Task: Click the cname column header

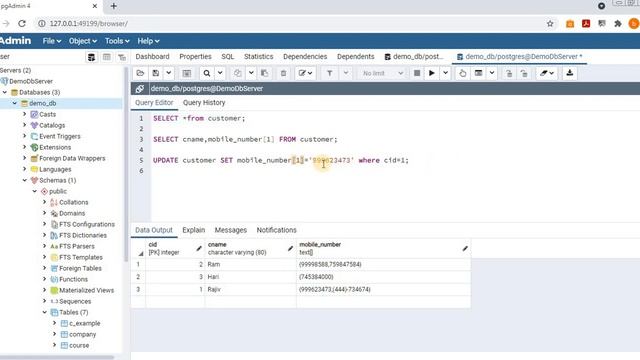Action: (250, 249)
